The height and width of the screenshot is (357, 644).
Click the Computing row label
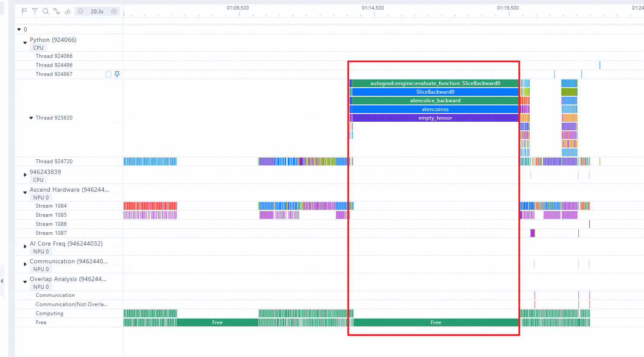pyautogui.click(x=49, y=313)
